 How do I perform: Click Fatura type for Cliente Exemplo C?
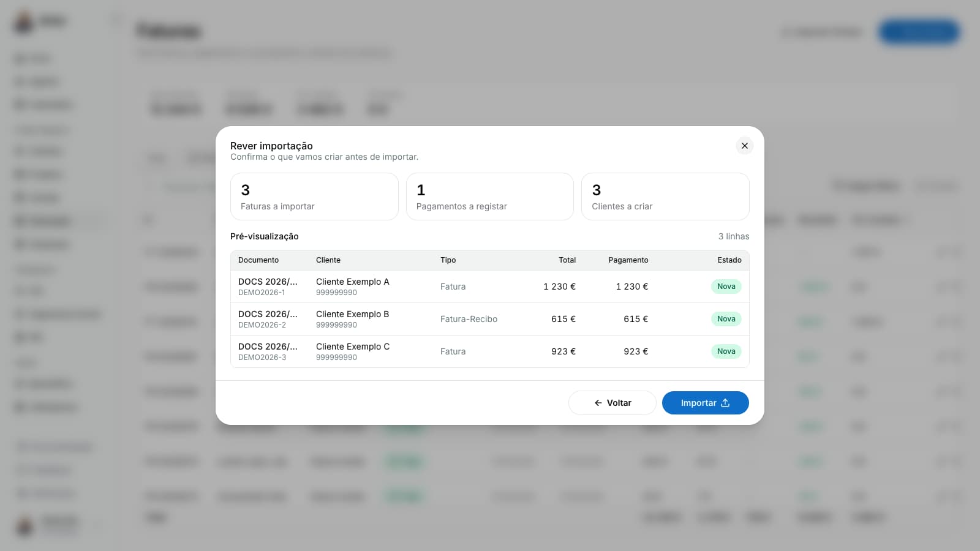453,351
